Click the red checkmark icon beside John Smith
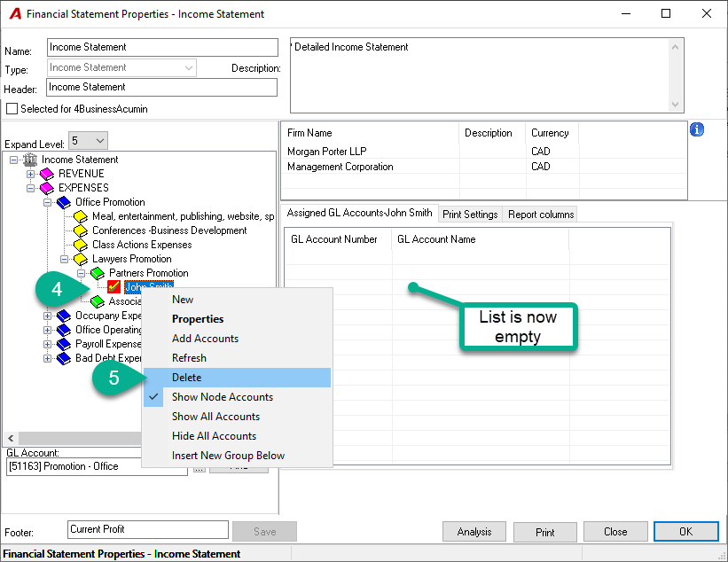Screen dimensions: 728x562 (x=114, y=287)
